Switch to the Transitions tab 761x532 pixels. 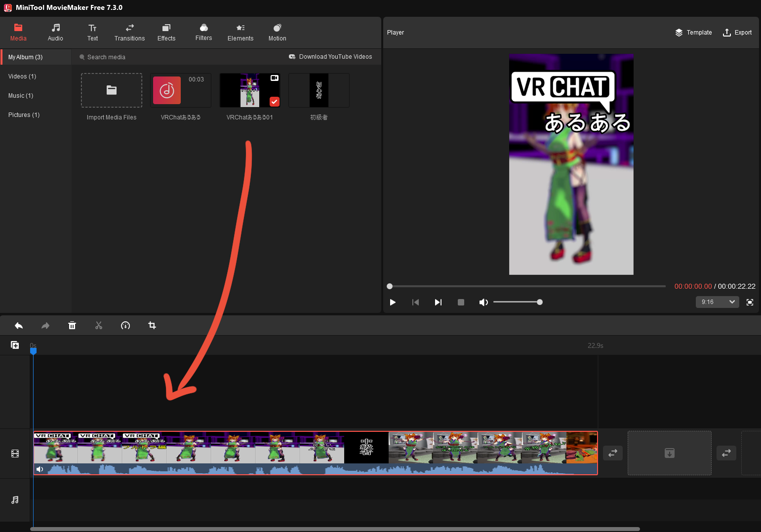pyautogui.click(x=129, y=33)
